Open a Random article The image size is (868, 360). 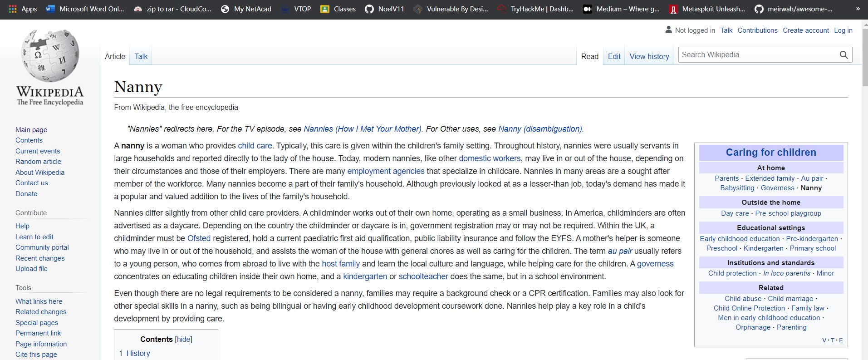(x=38, y=162)
